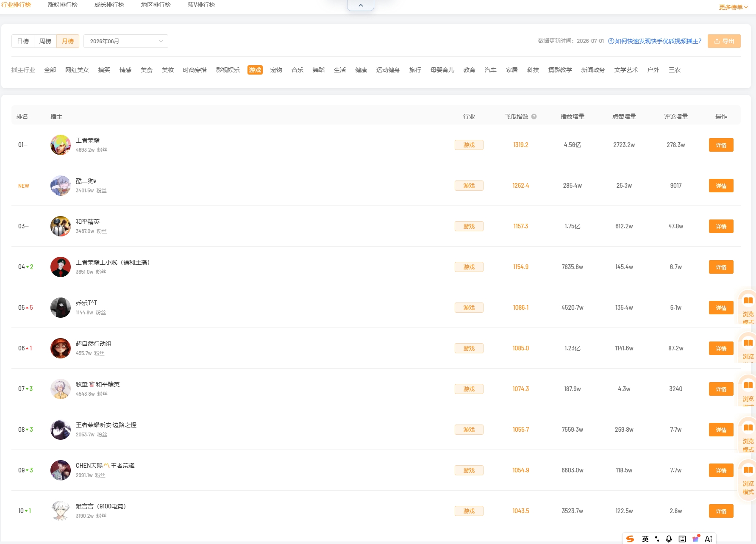Open 难言言（9100电竞）avatar

tap(61, 511)
